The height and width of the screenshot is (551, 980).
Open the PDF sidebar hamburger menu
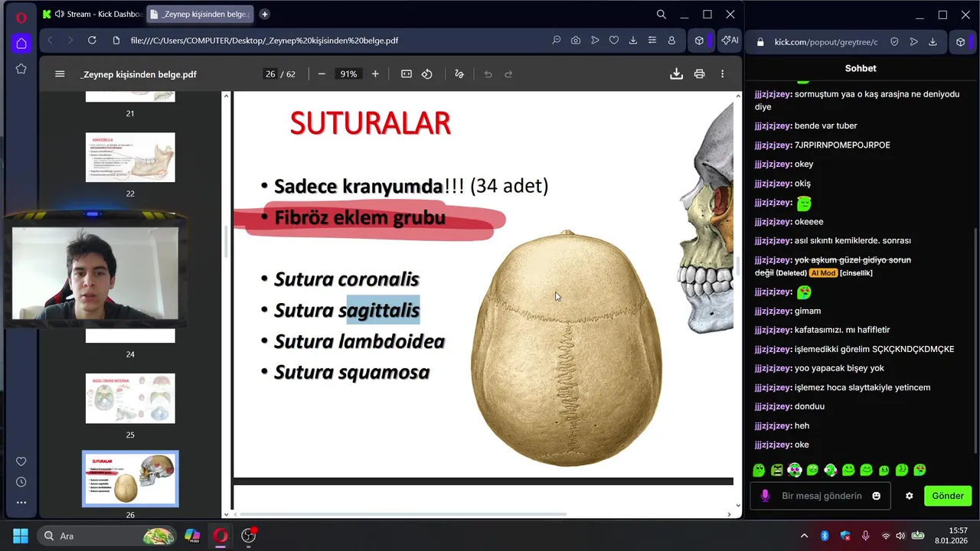pyautogui.click(x=60, y=74)
